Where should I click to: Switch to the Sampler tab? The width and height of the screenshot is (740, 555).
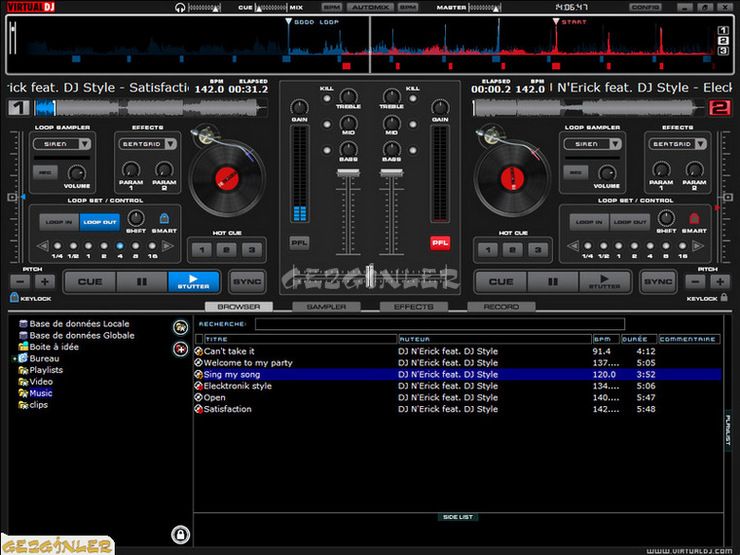click(x=326, y=307)
